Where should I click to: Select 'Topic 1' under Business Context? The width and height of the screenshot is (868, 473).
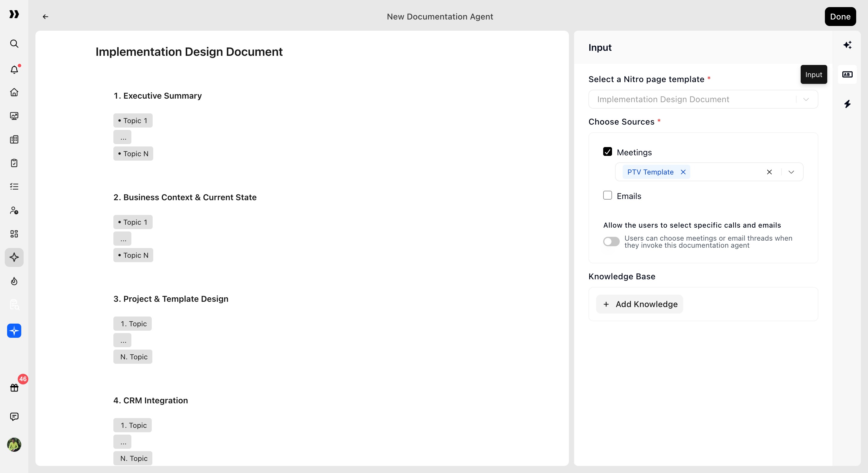pos(133,222)
